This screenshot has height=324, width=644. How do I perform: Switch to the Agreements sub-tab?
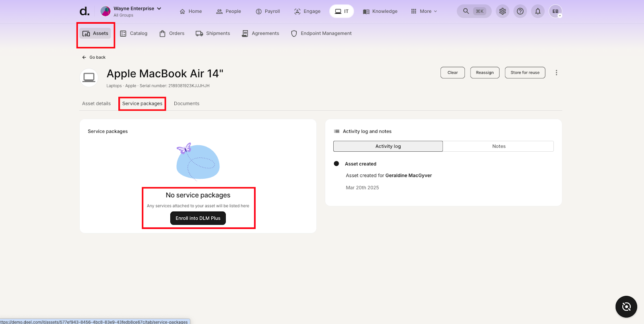click(x=260, y=33)
